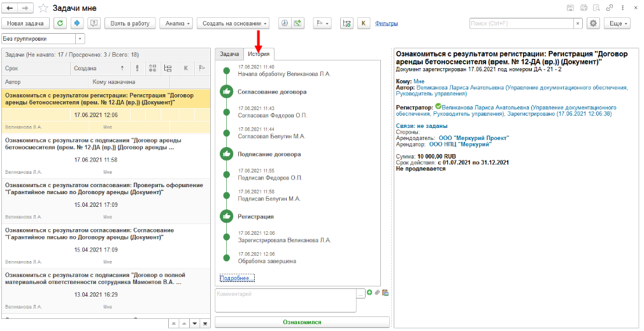Image resolution: width=644 pixels, height=331 pixels.
Task: Select the История tab
Action: (259, 54)
